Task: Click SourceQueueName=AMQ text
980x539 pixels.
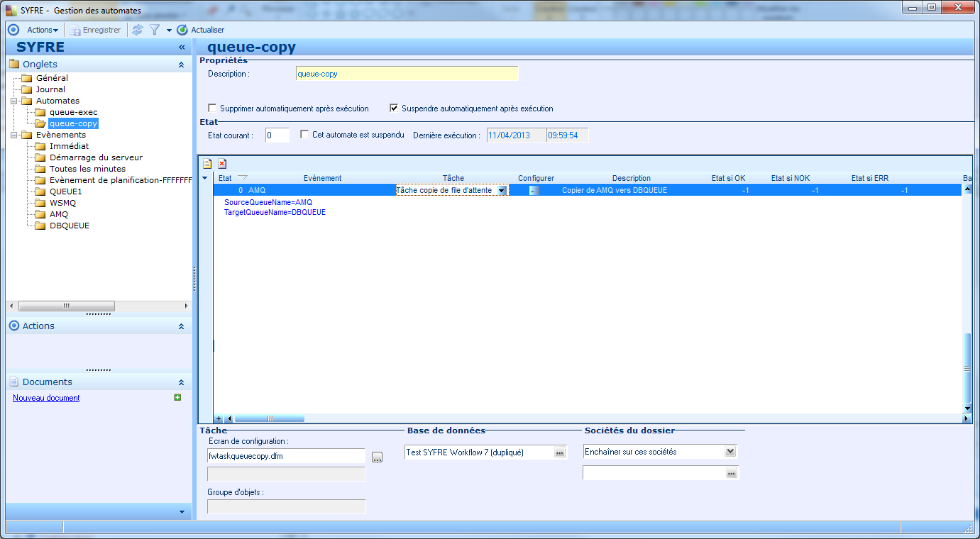Action: tap(268, 202)
